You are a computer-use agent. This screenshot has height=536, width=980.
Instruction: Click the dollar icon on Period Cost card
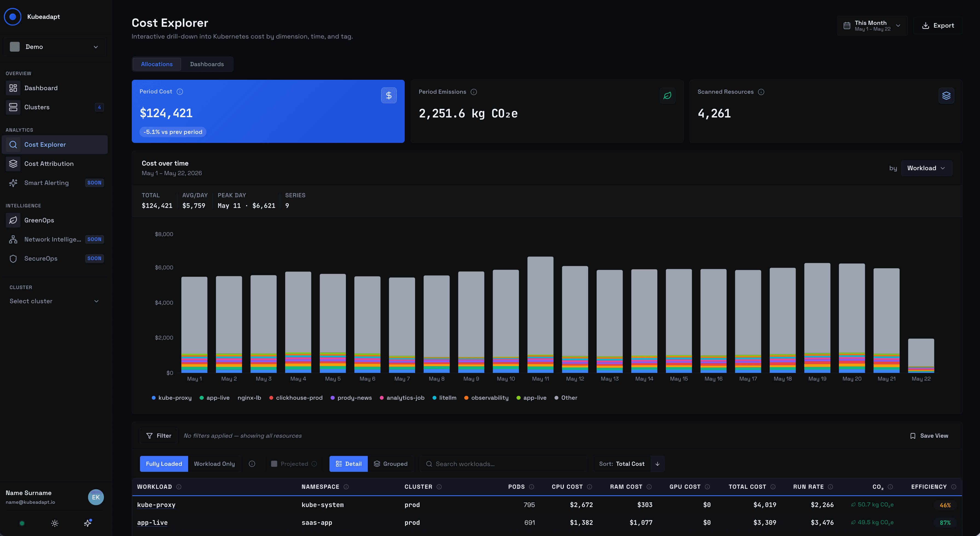[389, 95]
